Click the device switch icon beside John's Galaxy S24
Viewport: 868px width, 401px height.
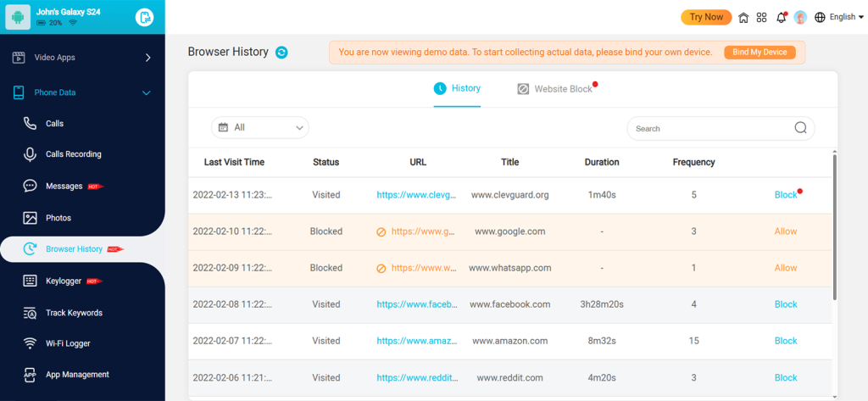point(145,17)
